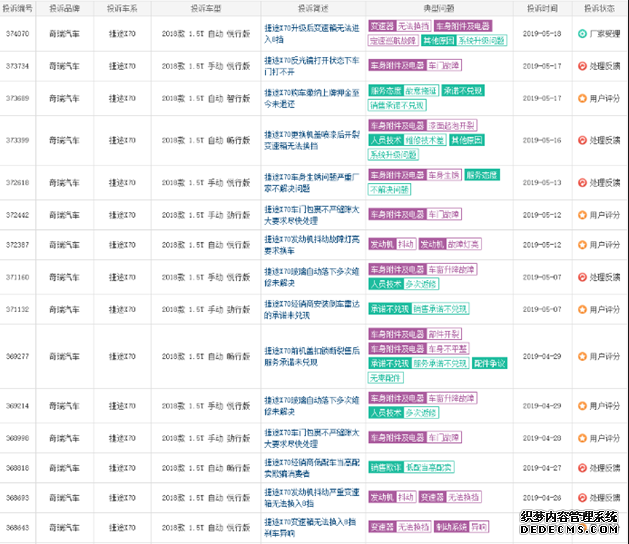Click the 制动系统 tag in row 368643
629x544 pixels.
(x=452, y=527)
